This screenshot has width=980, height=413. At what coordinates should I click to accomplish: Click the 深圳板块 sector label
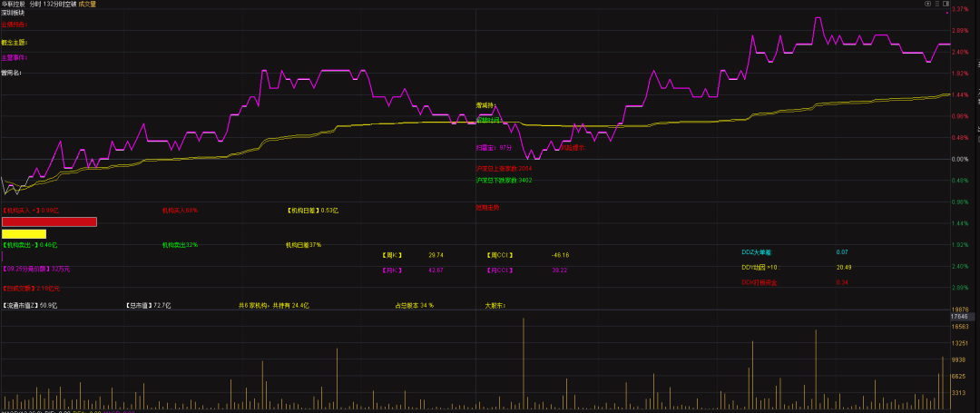[13, 14]
